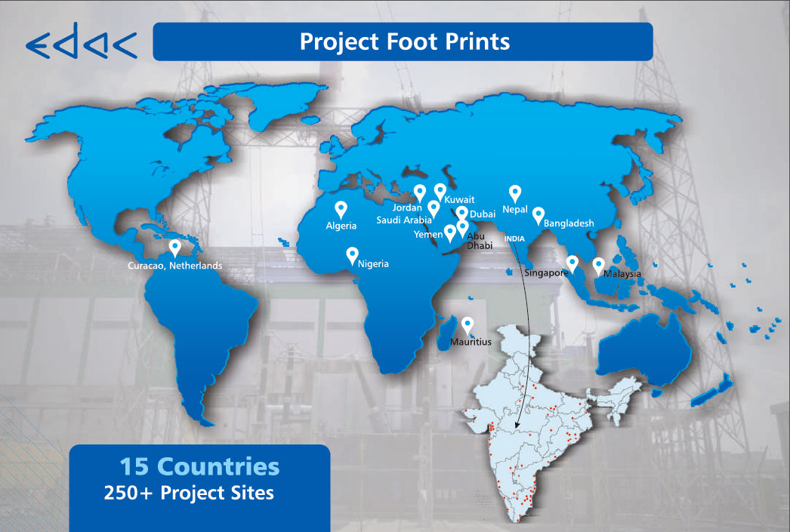This screenshot has width=790, height=532.
Task: Click the 'Jordan' label
Action: point(407,208)
